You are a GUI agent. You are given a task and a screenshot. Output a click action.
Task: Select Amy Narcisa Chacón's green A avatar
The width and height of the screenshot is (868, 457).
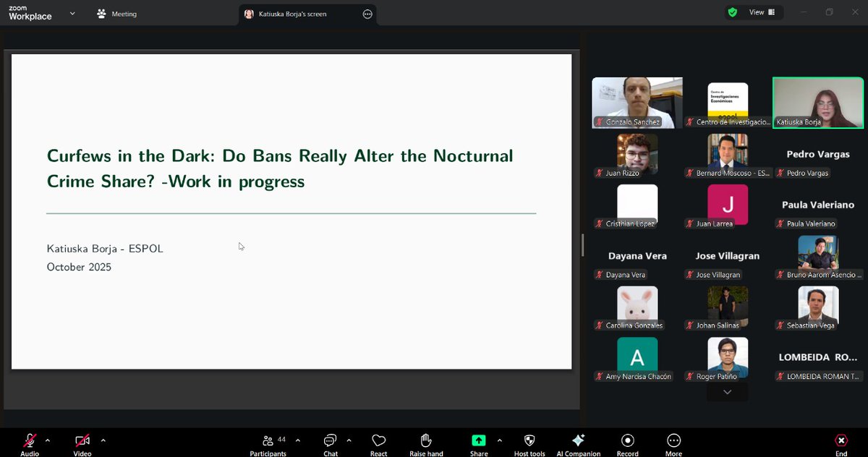pos(637,357)
